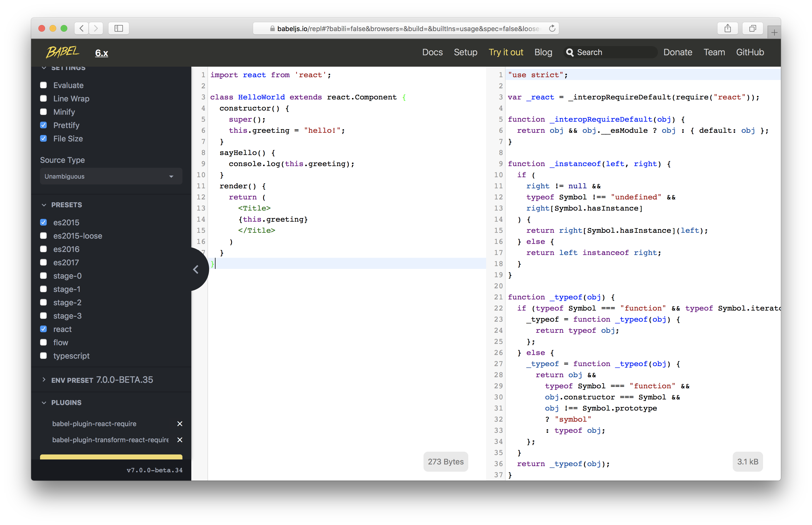Screen dimensions: 812x525
Task: Expand the PLUGINS section header
Action: 66,402
